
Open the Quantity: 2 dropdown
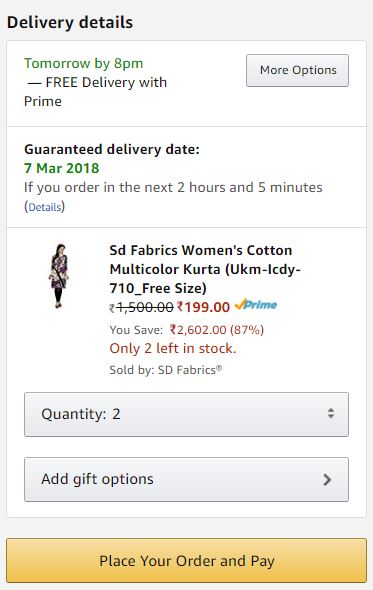tap(186, 414)
